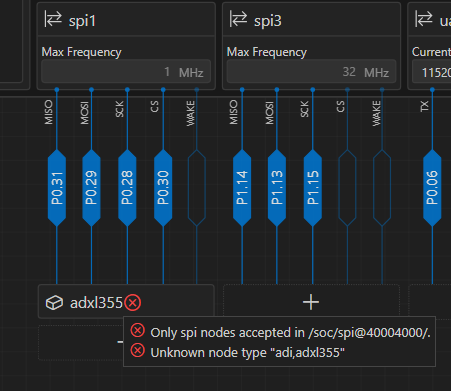Select pin P0.29 on spi1 MOSI

click(91, 188)
